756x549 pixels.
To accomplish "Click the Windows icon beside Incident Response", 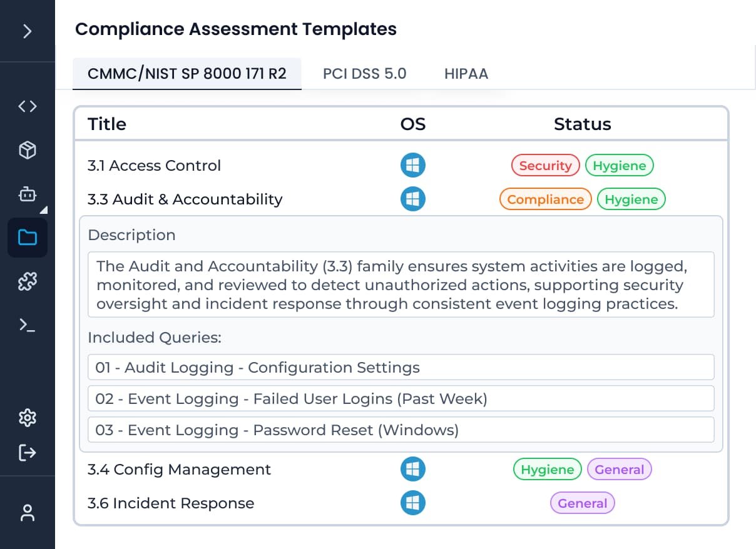I will click(x=413, y=503).
